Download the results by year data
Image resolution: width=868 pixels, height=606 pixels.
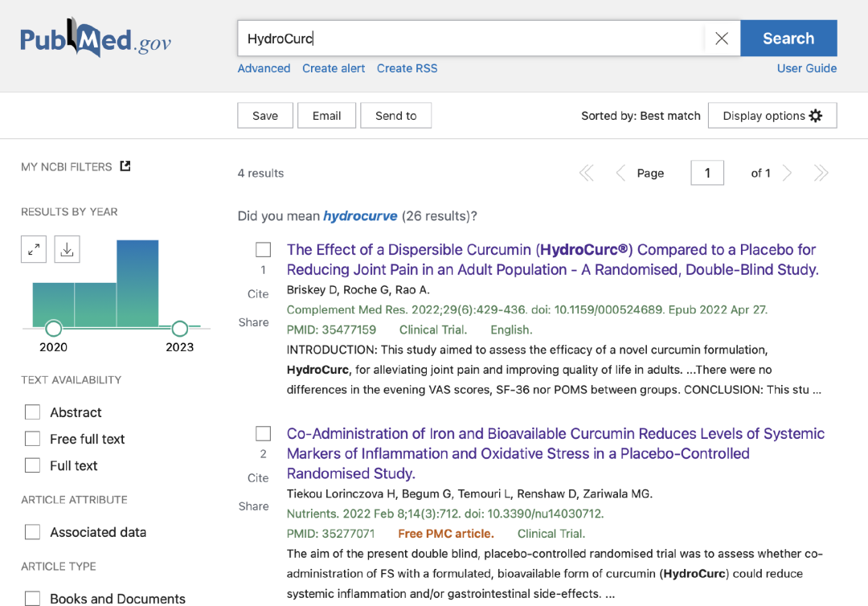pyautogui.click(x=67, y=249)
